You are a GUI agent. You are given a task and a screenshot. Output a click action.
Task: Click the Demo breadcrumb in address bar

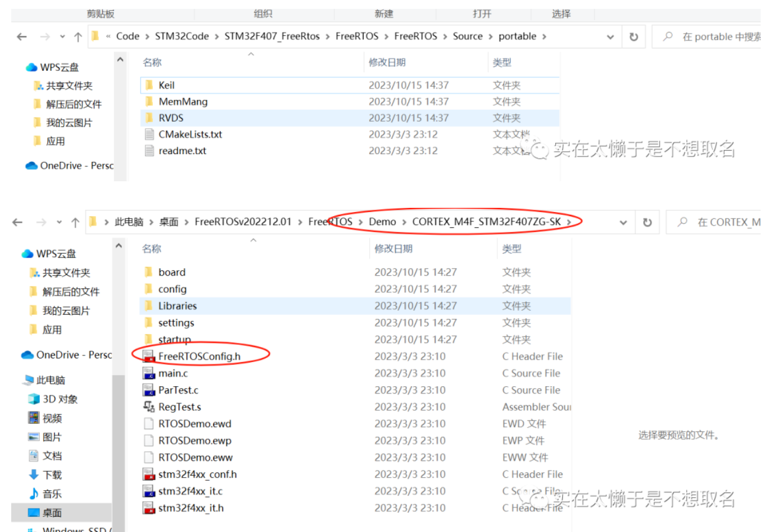(x=382, y=222)
